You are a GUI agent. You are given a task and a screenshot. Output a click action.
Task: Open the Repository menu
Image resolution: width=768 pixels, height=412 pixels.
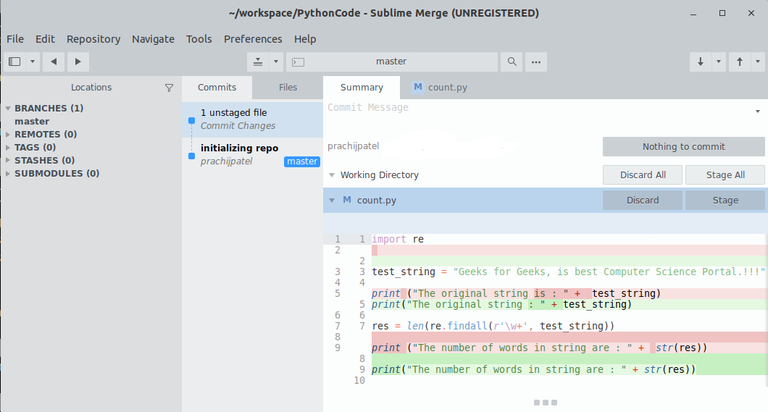[x=93, y=39]
